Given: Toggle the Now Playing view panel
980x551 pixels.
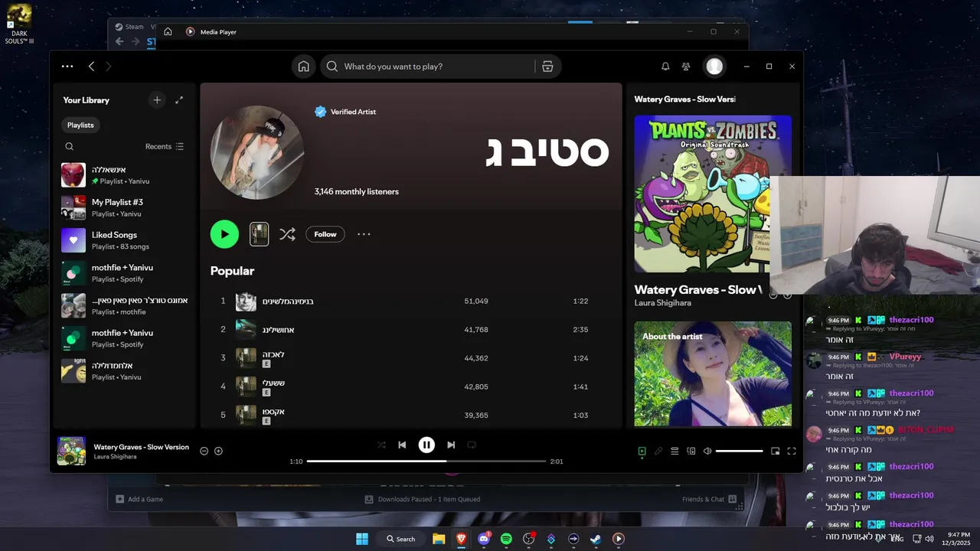Looking at the screenshot, I should [x=642, y=451].
